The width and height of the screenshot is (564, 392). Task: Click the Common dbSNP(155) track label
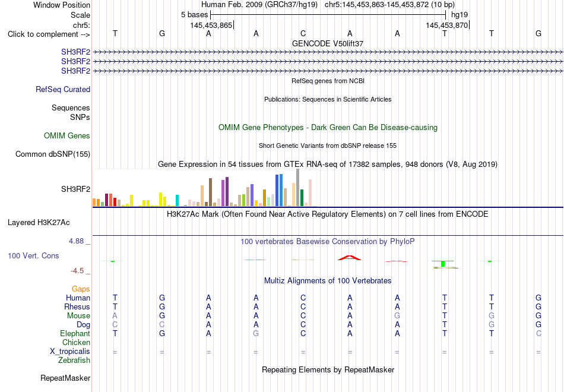(52, 154)
